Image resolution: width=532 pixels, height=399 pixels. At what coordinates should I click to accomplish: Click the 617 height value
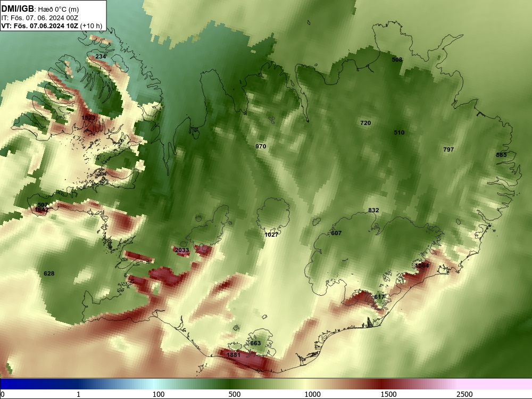(x=379, y=297)
